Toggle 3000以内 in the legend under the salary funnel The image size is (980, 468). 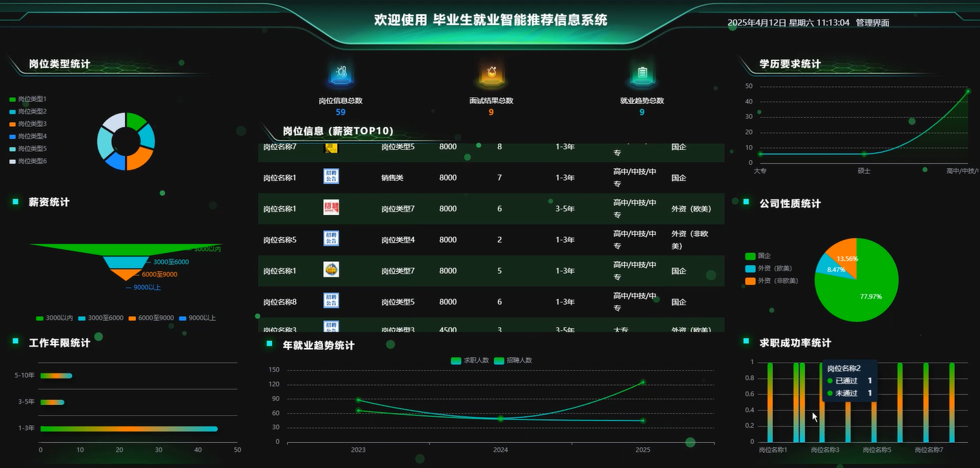click(54, 317)
